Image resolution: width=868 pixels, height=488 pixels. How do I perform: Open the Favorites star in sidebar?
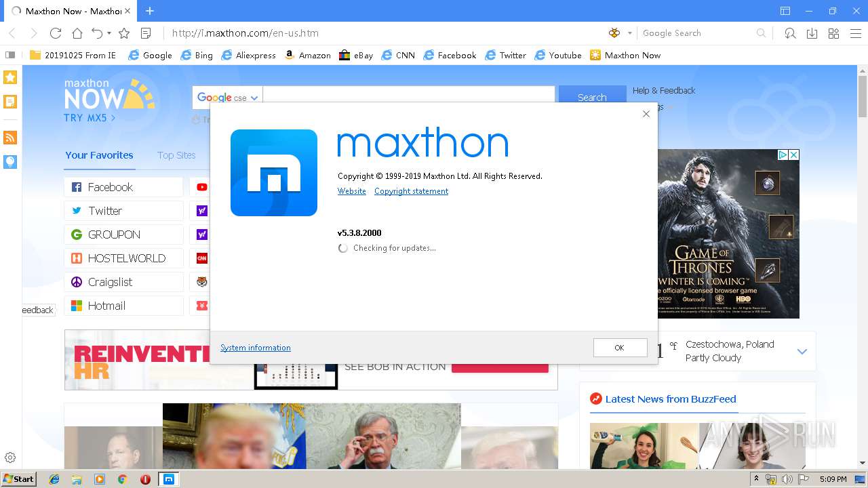click(10, 77)
